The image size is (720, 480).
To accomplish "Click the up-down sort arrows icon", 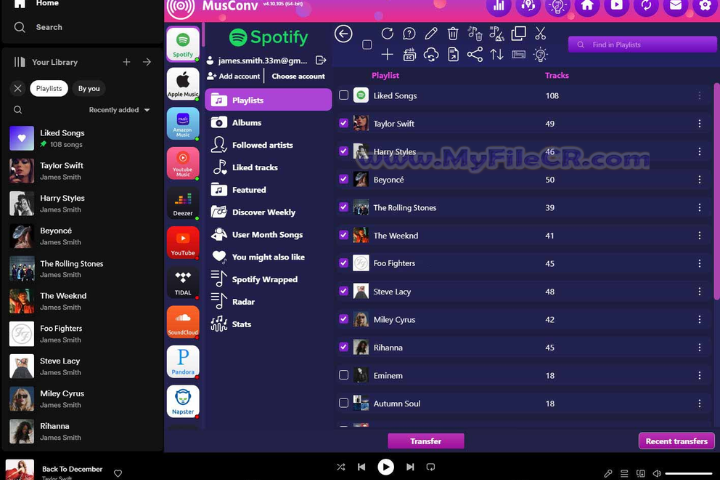I will pyautogui.click(x=496, y=55).
